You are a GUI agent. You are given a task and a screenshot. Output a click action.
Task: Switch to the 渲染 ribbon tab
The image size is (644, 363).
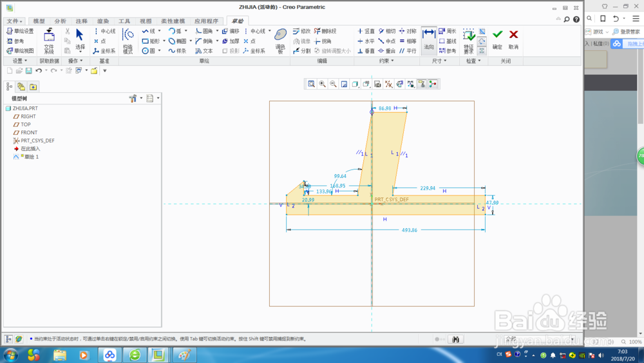(x=103, y=21)
